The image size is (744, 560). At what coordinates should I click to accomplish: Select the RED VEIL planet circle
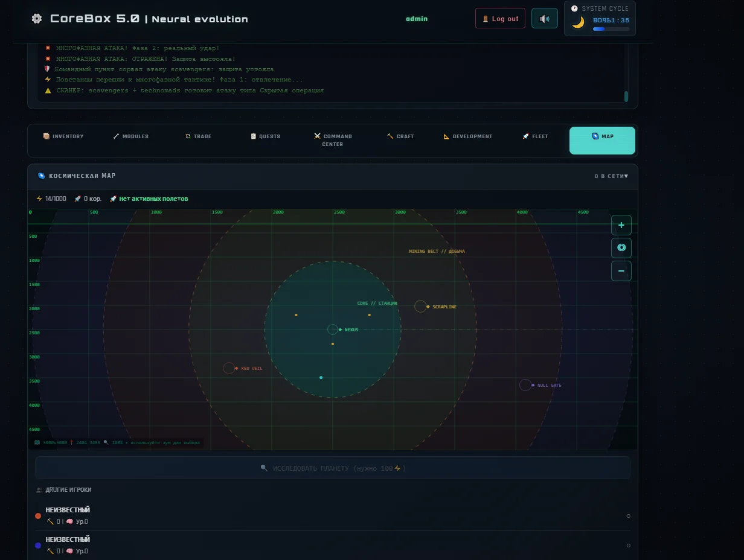click(x=229, y=368)
